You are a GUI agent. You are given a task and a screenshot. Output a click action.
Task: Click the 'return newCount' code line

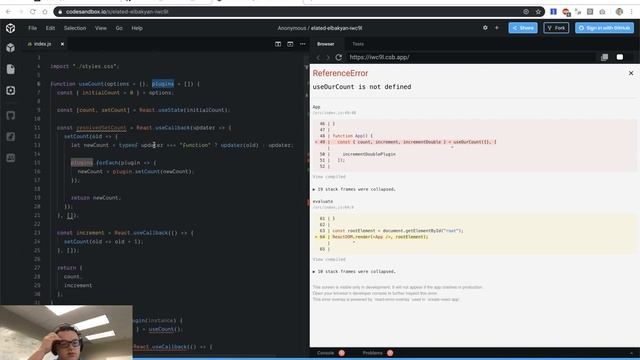(96, 198)
